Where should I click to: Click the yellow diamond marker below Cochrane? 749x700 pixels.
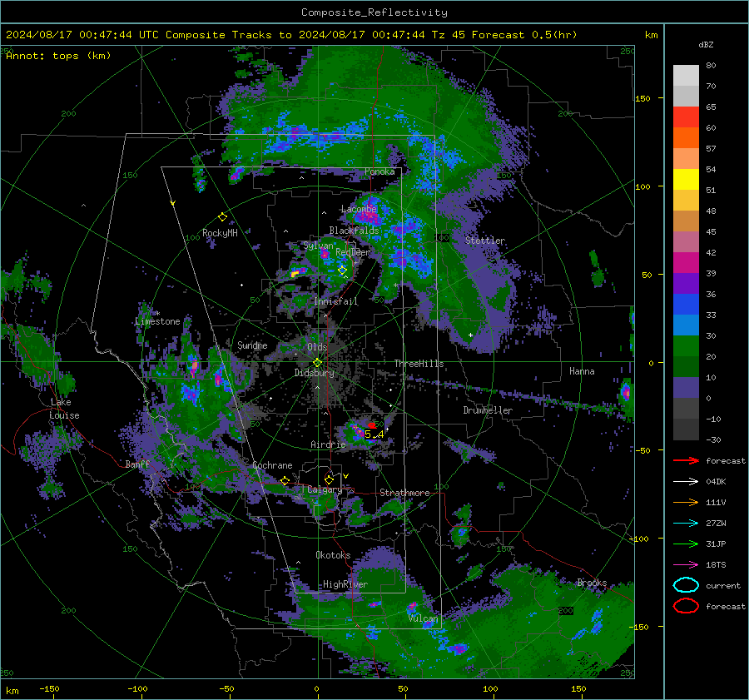click(x=285, y=480)
